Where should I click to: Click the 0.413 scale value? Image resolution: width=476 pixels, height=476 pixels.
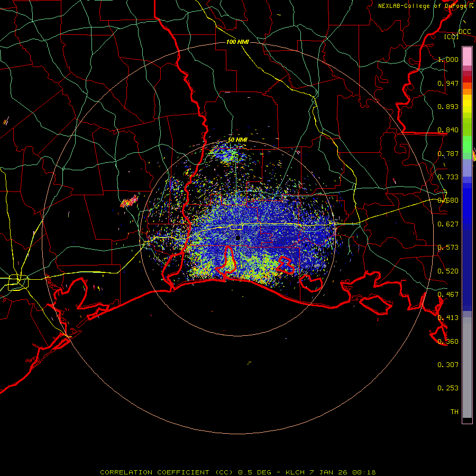click(x=448, y=318)
